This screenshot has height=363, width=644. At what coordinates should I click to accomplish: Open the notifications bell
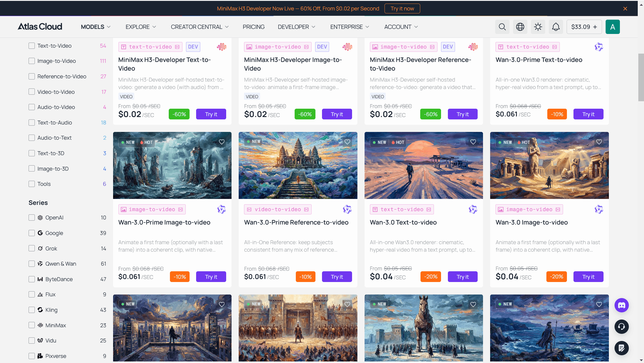tap(556, 27)
